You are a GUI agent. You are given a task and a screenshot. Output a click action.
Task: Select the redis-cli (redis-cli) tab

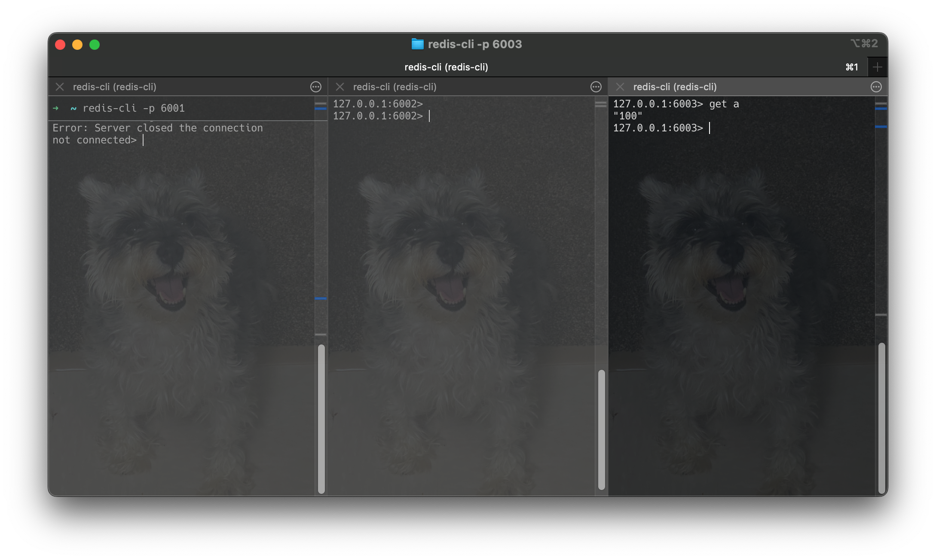coord(447,67)
